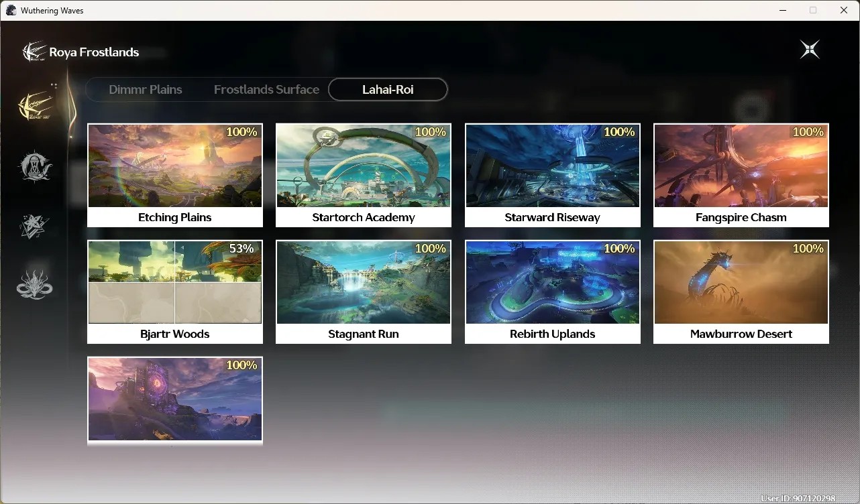Click the 100% progress on Stagnant Run
This screenshot has height=504, width=860.
click(x=431, y=249)
